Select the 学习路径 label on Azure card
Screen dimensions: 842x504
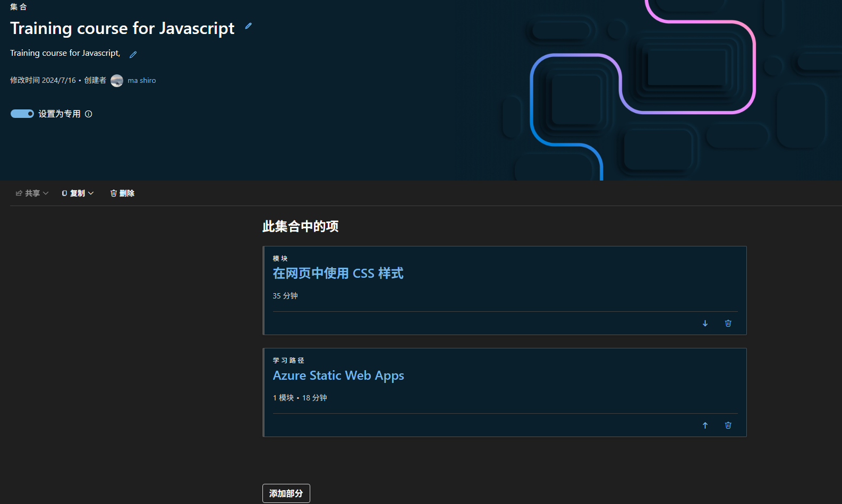[x=288, y=361]
